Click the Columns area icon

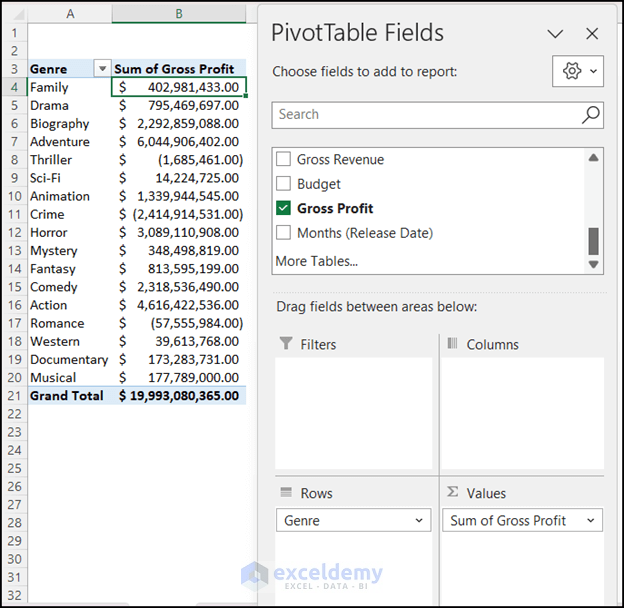click(x=452, y=343)
